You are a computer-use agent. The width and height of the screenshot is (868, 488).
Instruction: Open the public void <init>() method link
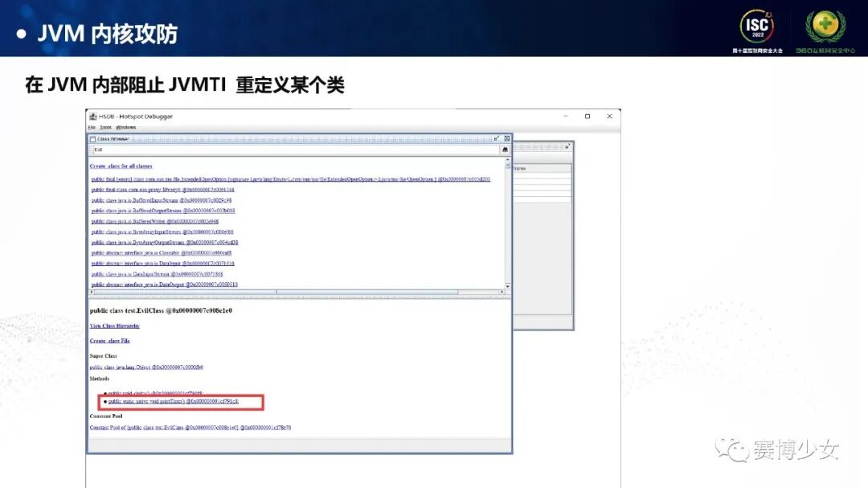pyautogui.click(x=155, y=393)
